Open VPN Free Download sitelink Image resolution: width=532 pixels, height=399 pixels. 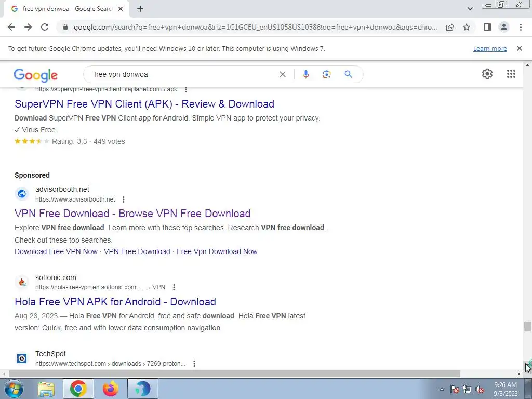coord(137,251)
